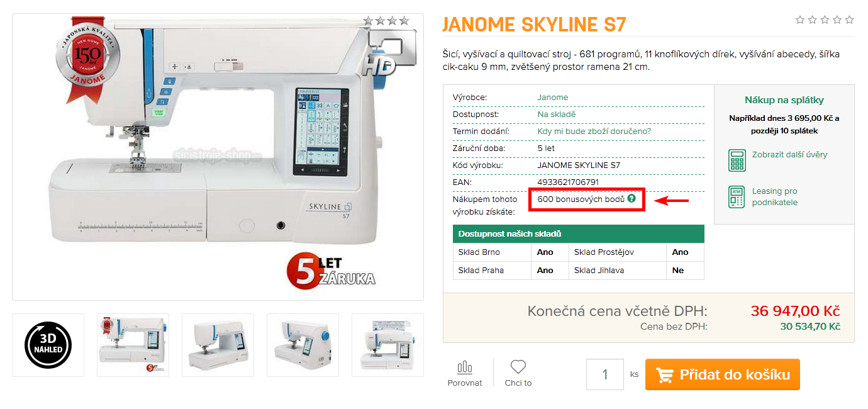Open the 3D náhled preview icon

point(48,345)
